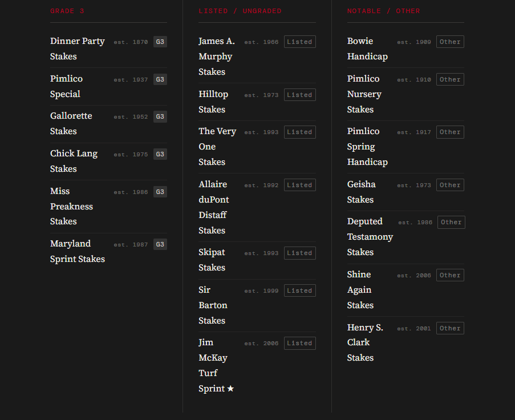The width and height of the screenshot is (515, 420).
Task: Click the est. 1937 year label
Action: [x=131, y=79]
